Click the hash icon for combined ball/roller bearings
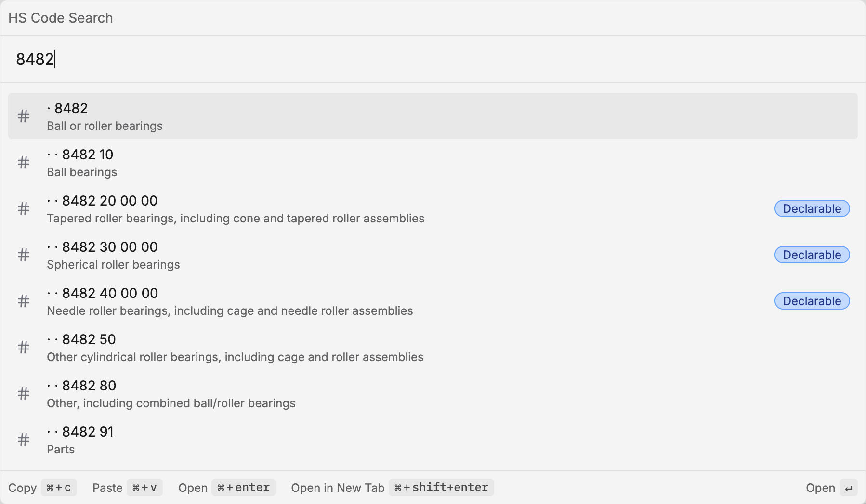 point(23,393)
